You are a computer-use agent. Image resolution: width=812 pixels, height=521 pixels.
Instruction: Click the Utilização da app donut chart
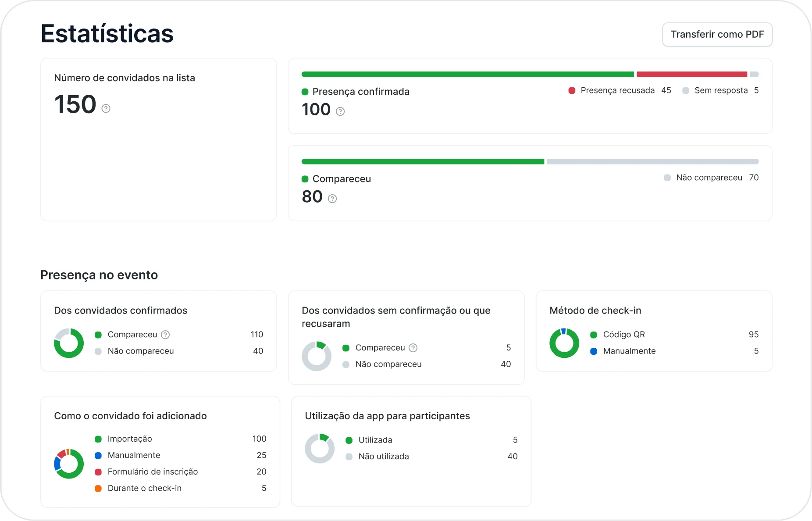320,448
